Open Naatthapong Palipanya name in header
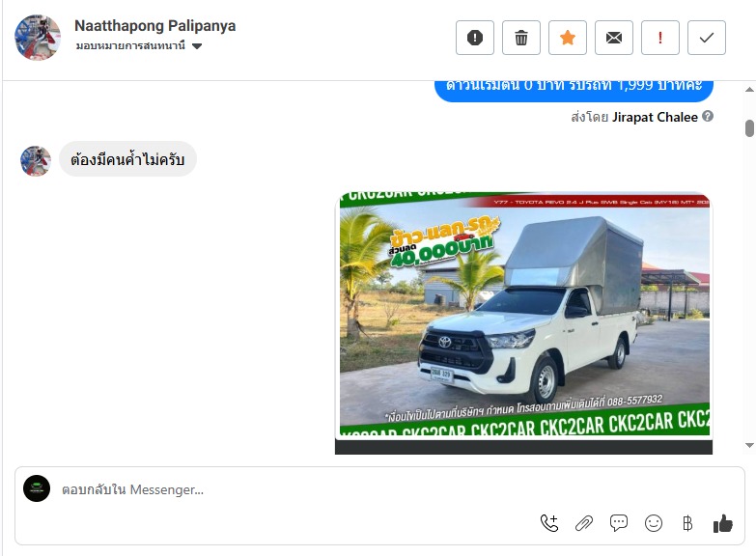This screenshot has height=556, width=756. (154, 25)
